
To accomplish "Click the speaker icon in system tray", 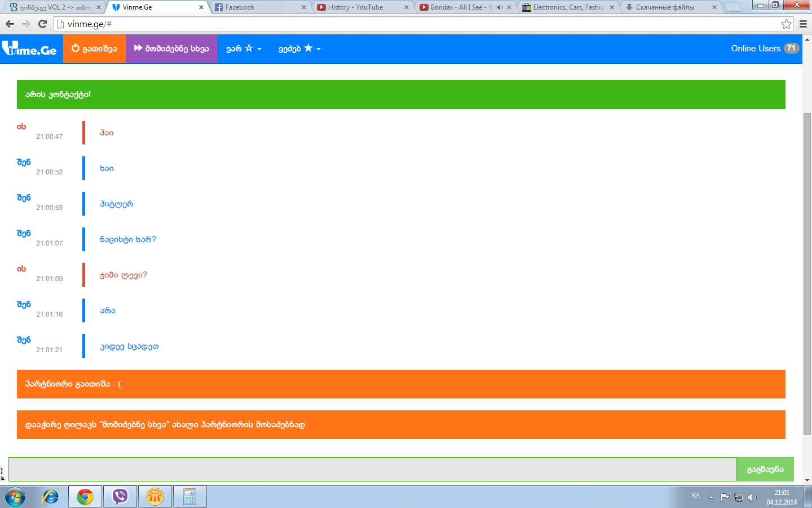I will tap(752, 497).
